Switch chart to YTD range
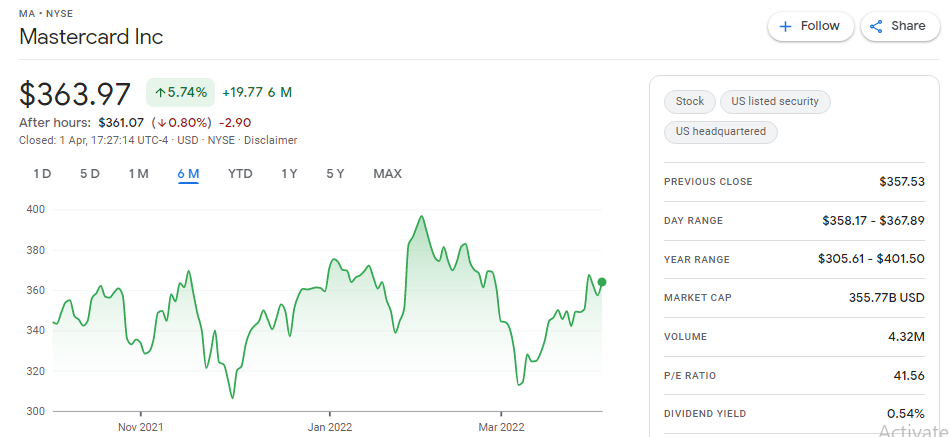 click(x=240, y=174)
